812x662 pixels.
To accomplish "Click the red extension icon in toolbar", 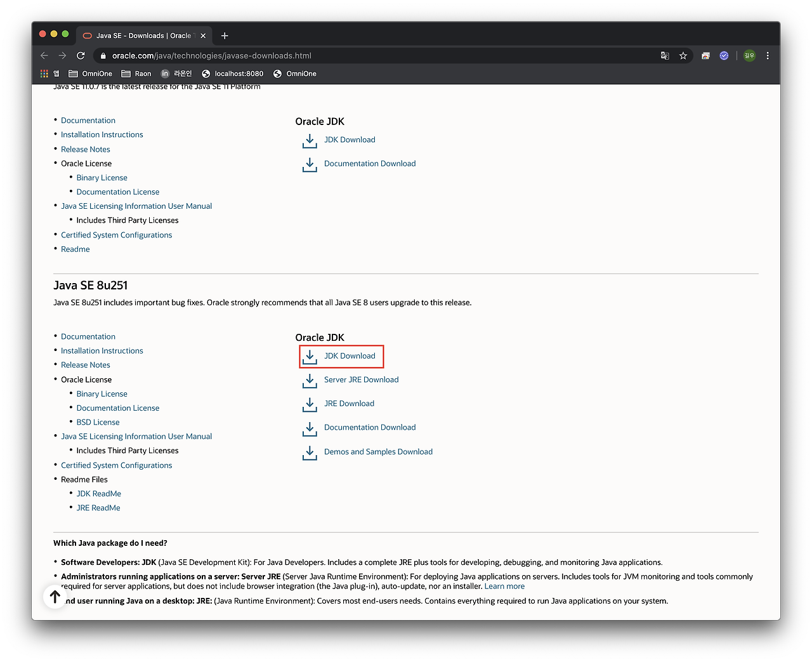I will click(x=705, y=56).
